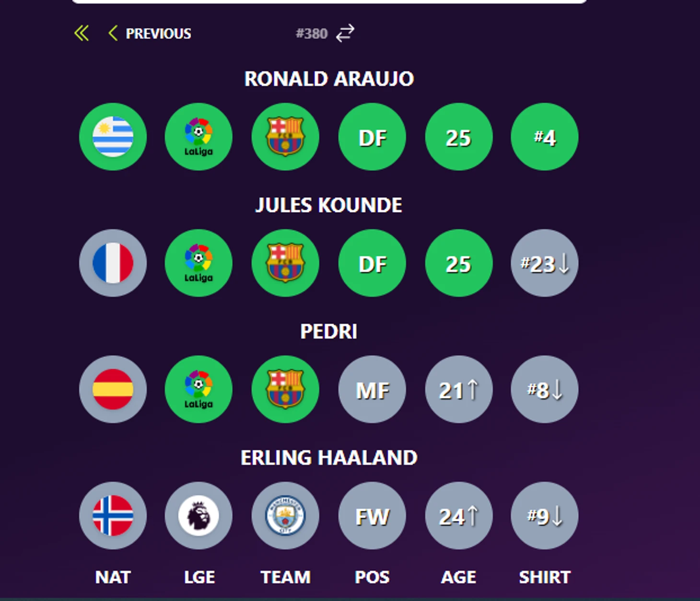Screen dimensions: 700x601
Task: Click the #4 shirt number circle
Action: (545, 137)
